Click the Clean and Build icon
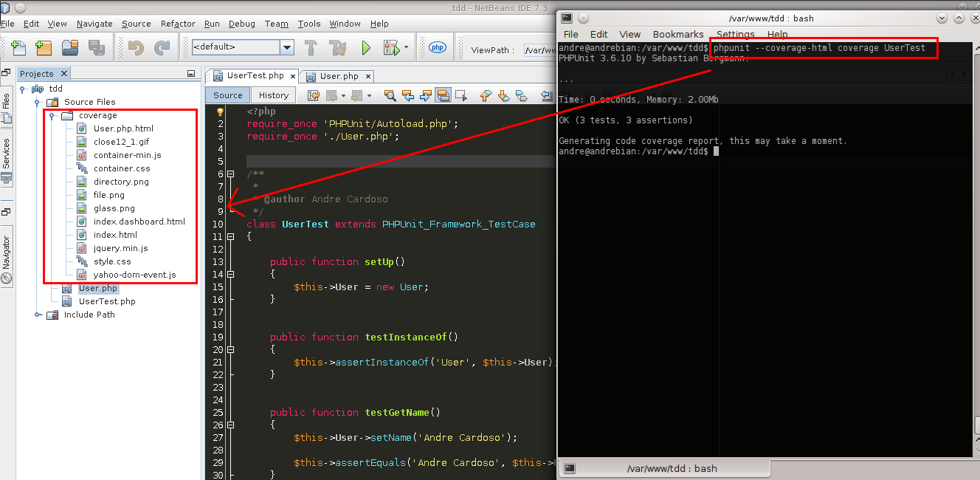Viewport: 980px width, 480px height. [x=339, y=48]
